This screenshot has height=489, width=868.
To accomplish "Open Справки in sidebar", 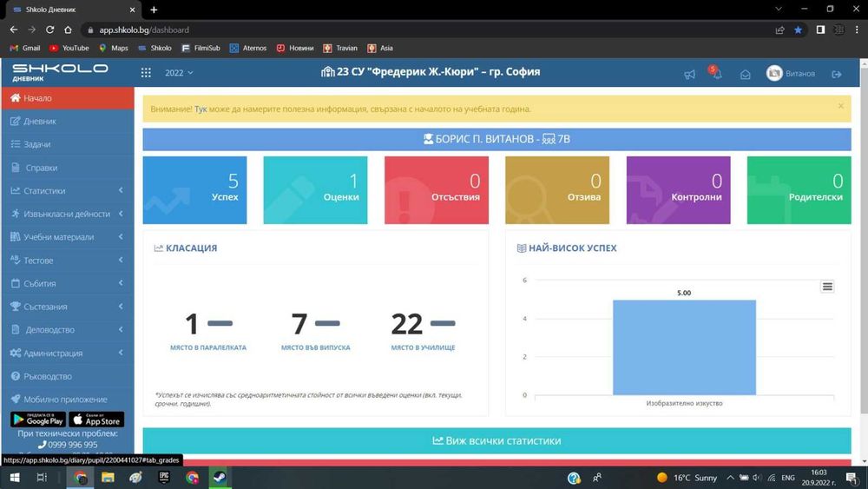I will point(68,168).
